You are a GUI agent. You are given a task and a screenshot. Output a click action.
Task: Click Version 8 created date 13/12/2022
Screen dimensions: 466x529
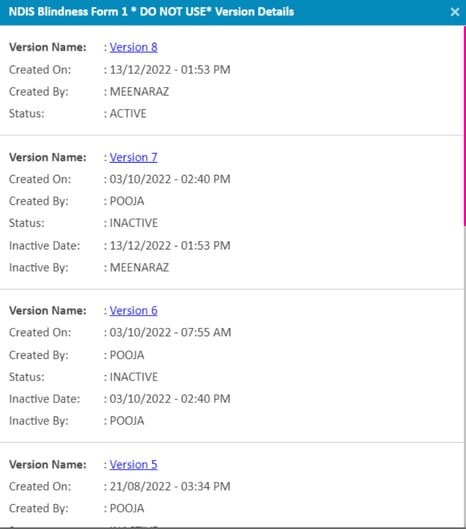pyautogui.click(x=140, y=70)
